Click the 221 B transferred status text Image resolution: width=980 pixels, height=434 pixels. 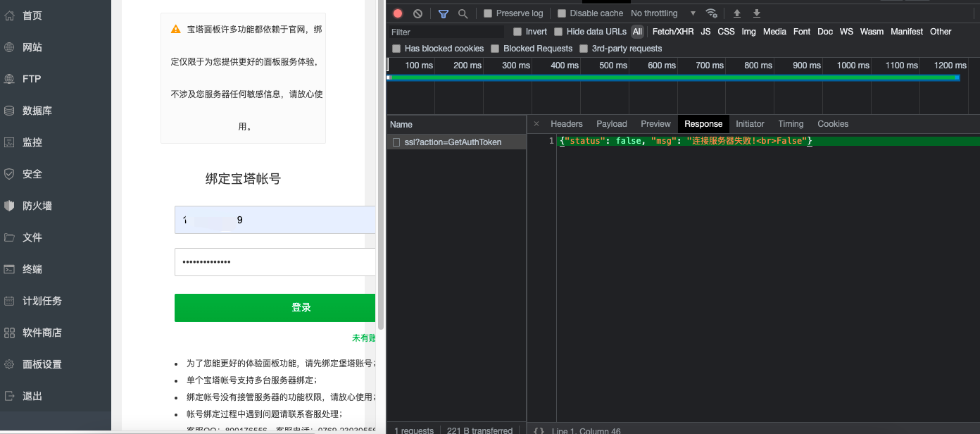(479, 430)
